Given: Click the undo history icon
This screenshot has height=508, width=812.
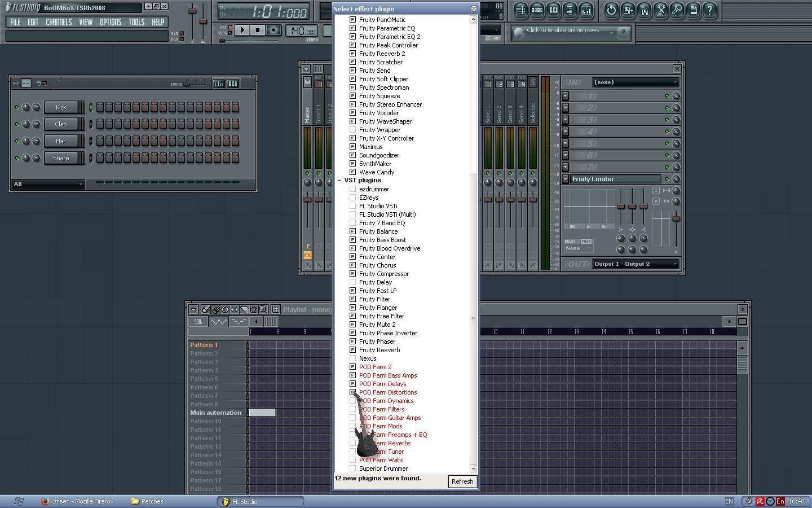Looking at the screenshot, I should coord(611,10).
